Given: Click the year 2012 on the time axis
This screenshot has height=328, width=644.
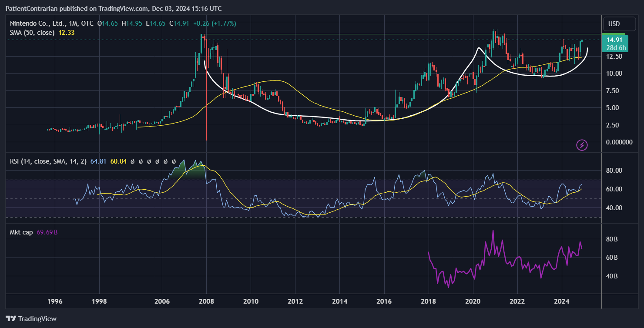Looking at the screenshot, I should tap(295, 301).
